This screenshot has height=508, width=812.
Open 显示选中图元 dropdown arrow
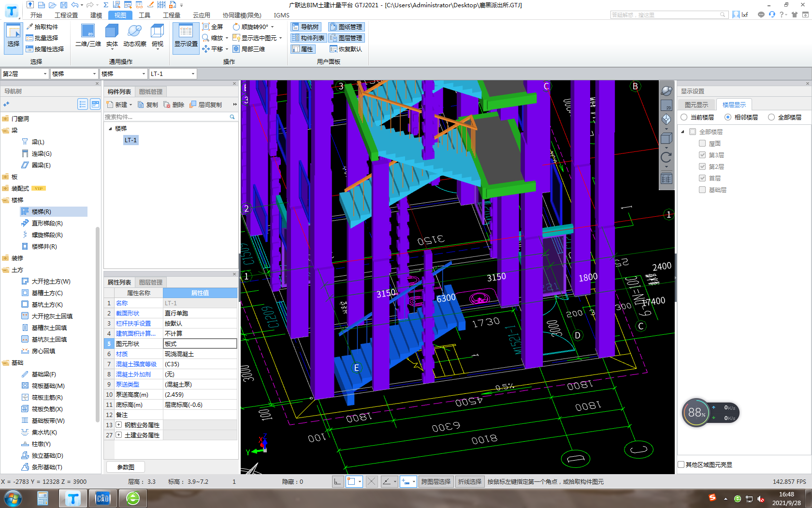pos(280,38)
